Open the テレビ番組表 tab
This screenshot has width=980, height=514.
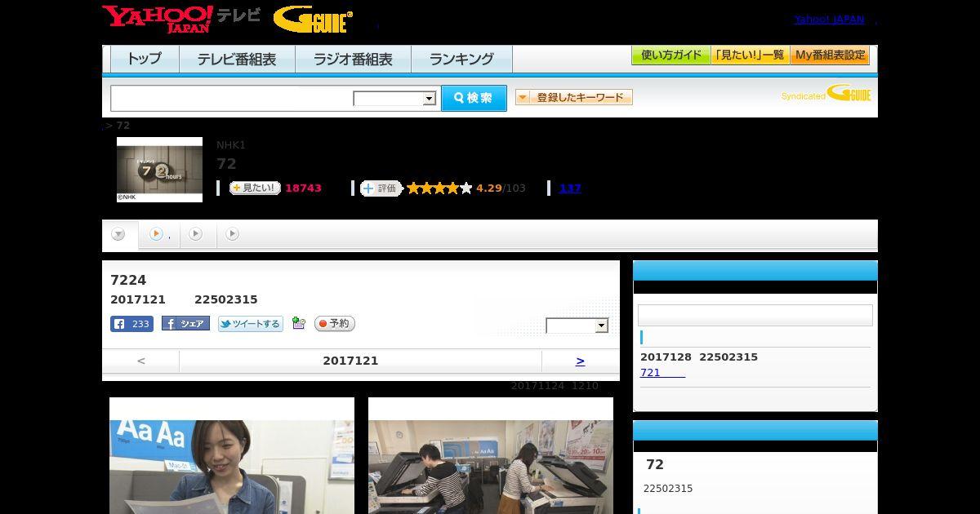coord(237,59)
